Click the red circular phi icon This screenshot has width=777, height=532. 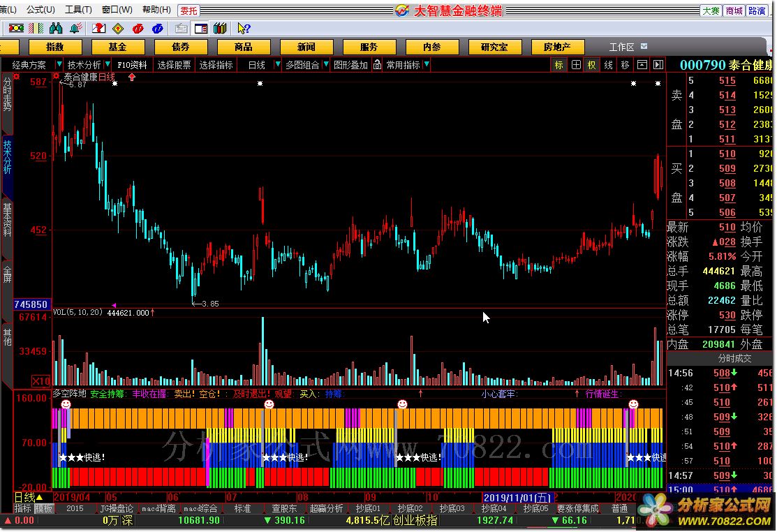coord(138,28)
